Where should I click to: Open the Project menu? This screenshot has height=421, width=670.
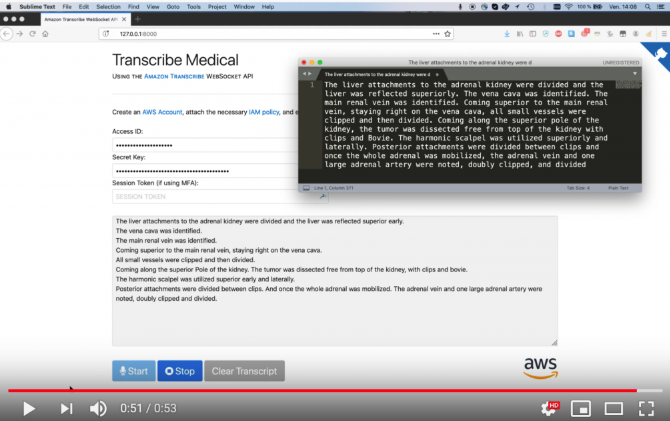tap(217, 7)
